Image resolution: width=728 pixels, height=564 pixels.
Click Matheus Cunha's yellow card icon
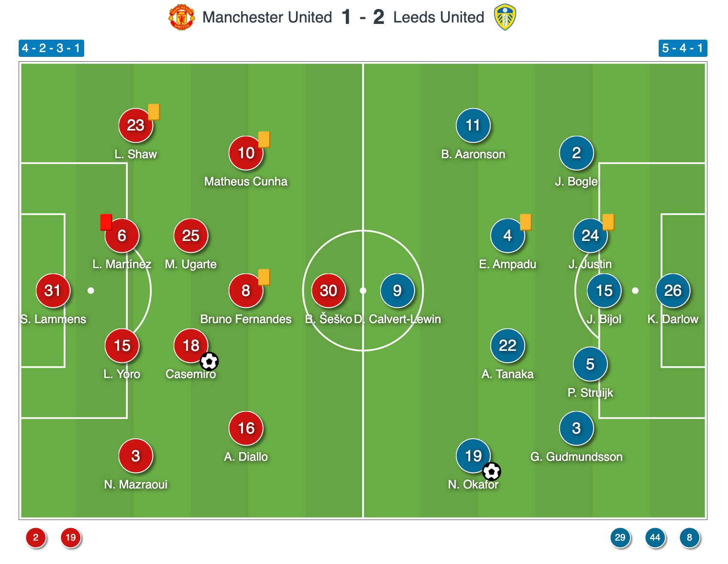[264, 139]
